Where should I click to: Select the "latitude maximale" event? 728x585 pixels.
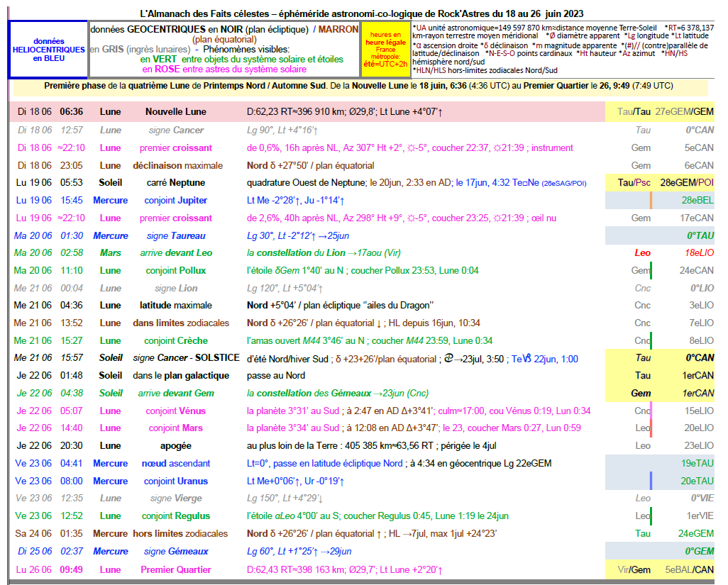175,305
